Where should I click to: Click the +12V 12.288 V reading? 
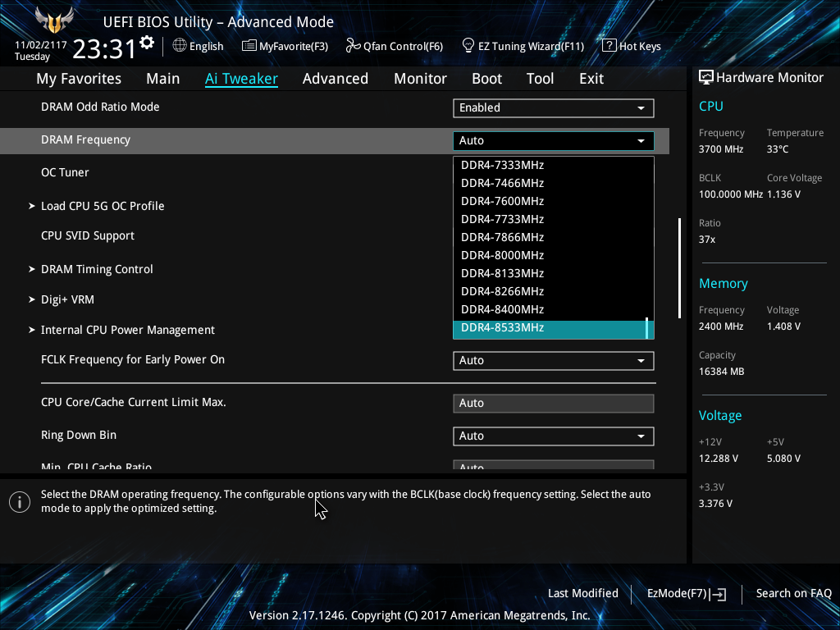718,459
